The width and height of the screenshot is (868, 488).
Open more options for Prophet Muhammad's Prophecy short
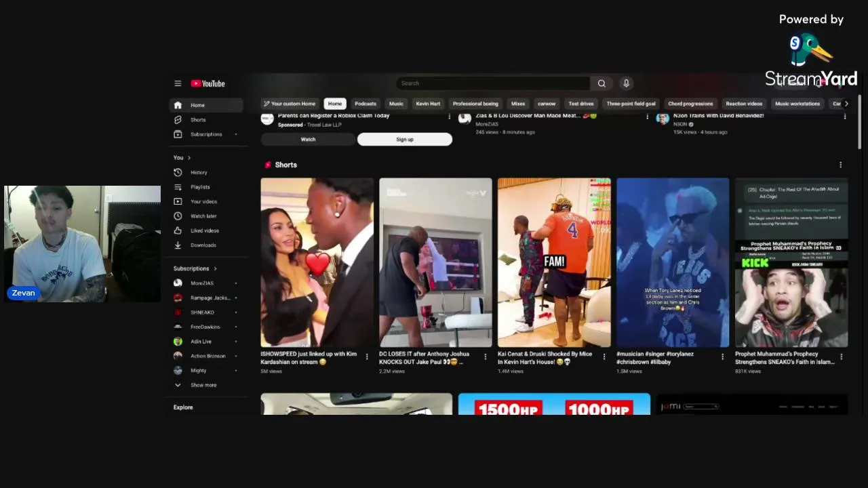(841, 357)
